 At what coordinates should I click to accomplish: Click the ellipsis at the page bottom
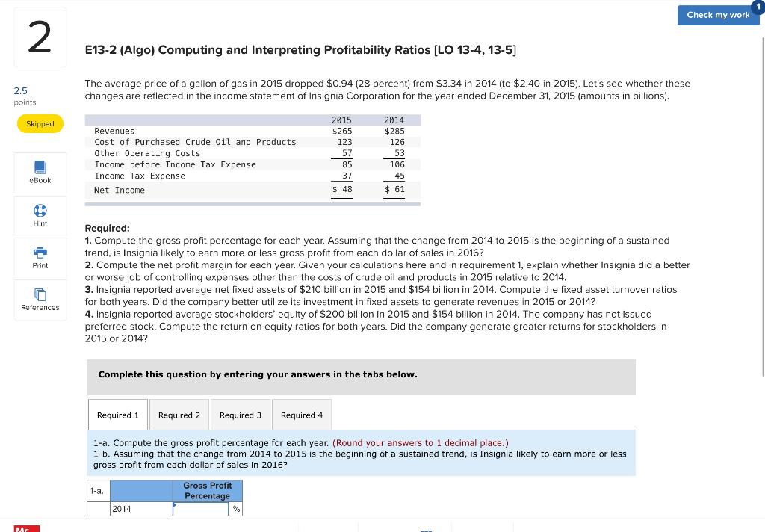pyautogui.click(x=425, y=530)
